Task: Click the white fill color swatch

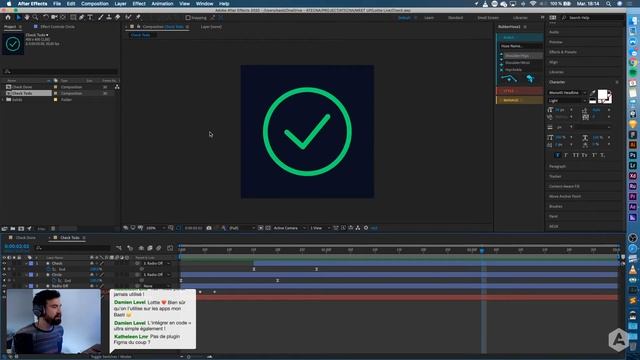Action: [602, 95]
